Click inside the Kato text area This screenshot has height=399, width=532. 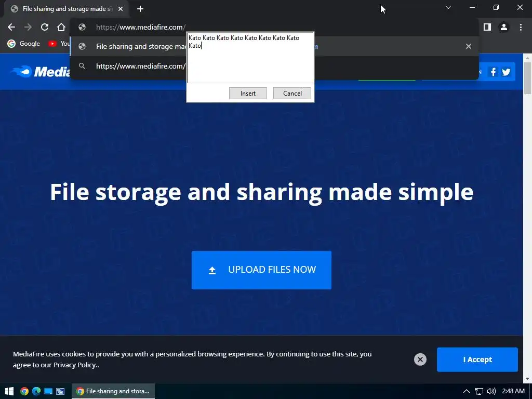click(250, 58)
